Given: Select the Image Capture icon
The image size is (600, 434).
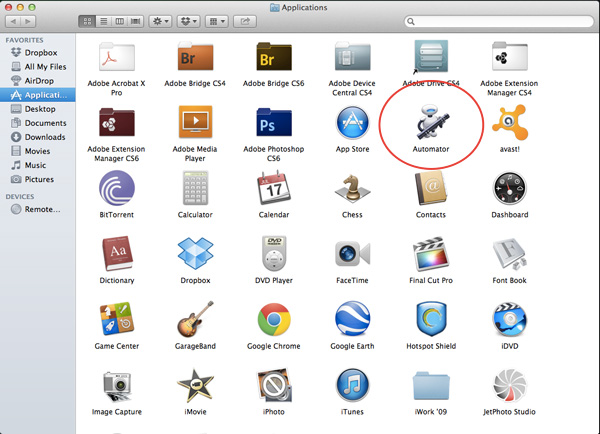Looking at the screenshot, I should (117, 386).
